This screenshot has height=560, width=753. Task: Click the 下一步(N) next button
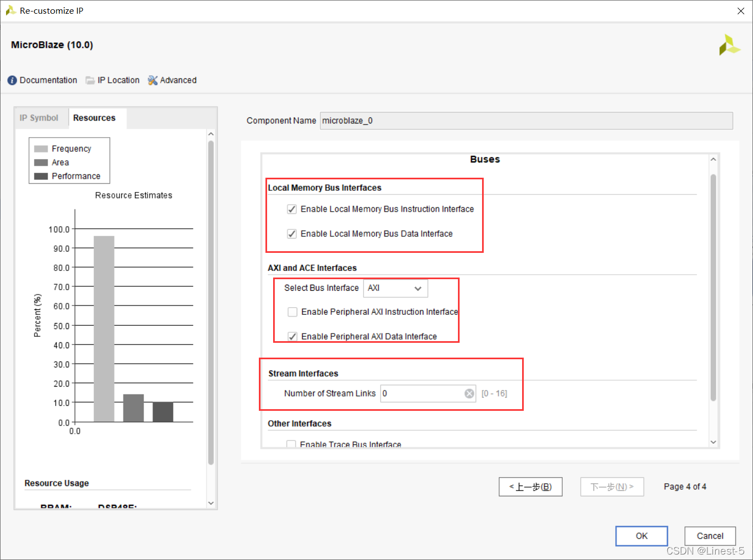[612, 487]
